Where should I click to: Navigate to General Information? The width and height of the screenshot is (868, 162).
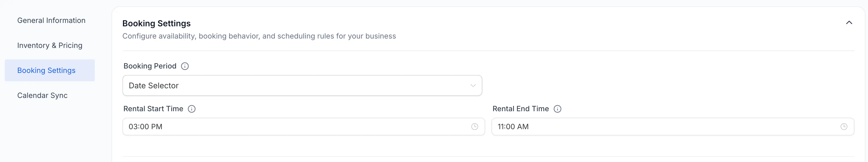click(51, 20)
